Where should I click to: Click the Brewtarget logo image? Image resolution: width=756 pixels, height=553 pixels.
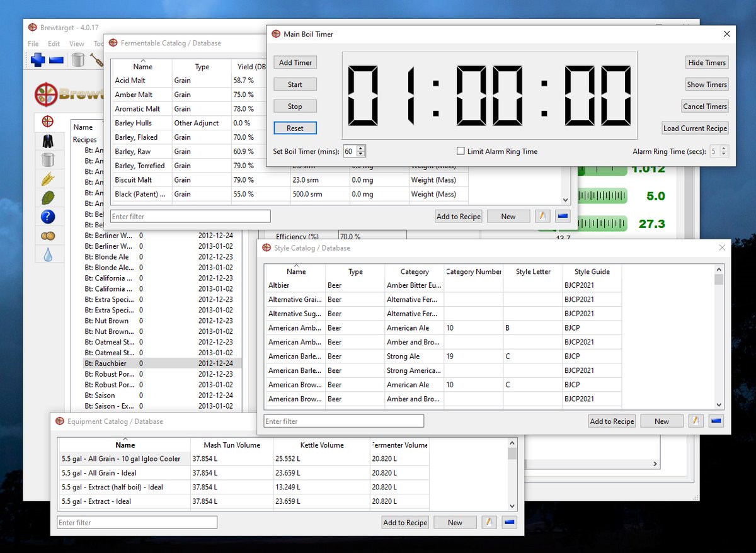tap(68, 94)
